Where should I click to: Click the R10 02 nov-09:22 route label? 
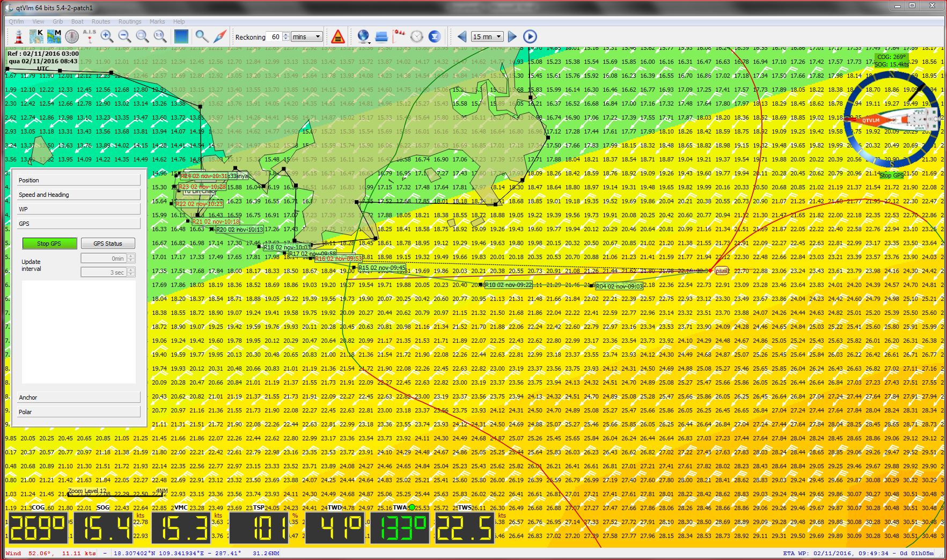(x=508, y=285)
